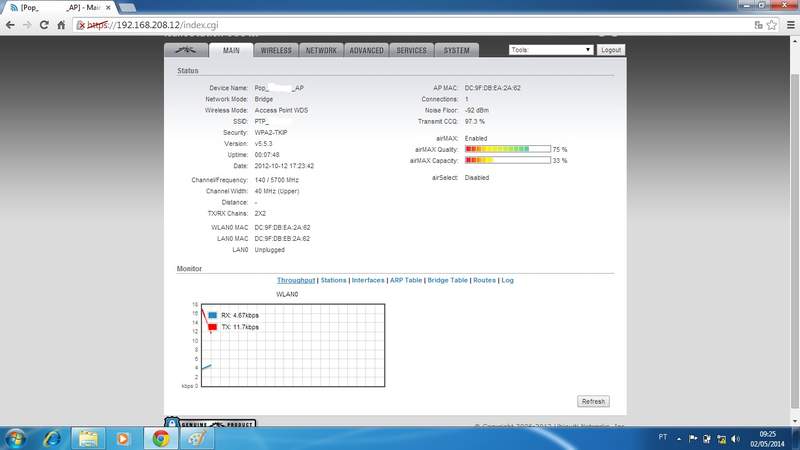Viewport: 800px width, 450px height.
Task: Open the Interfaces monitor link
Action: pyautogui.click(x=368, y=280)
